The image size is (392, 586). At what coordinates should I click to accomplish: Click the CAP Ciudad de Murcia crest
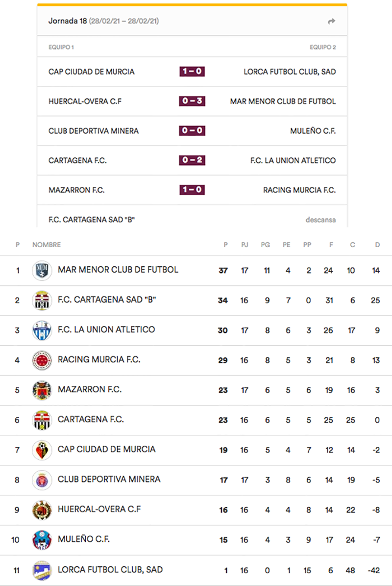42,450
